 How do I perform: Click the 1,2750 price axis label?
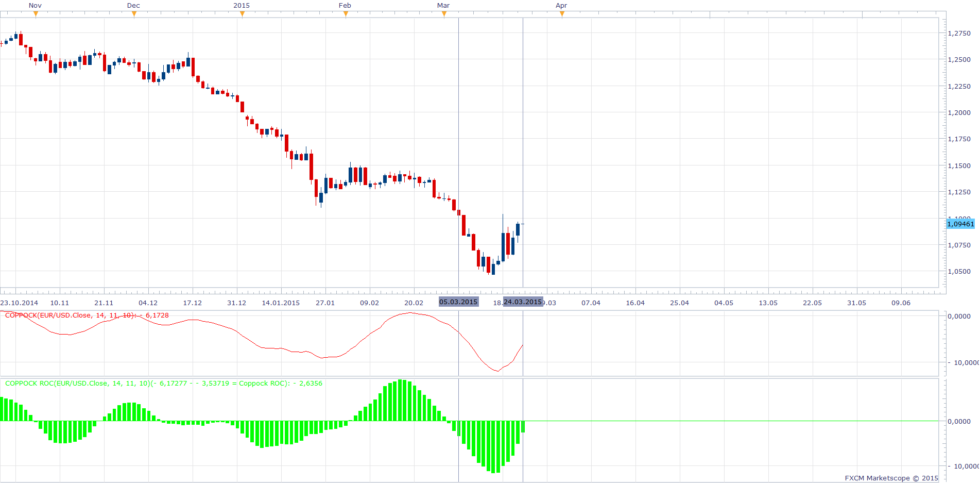959,33
